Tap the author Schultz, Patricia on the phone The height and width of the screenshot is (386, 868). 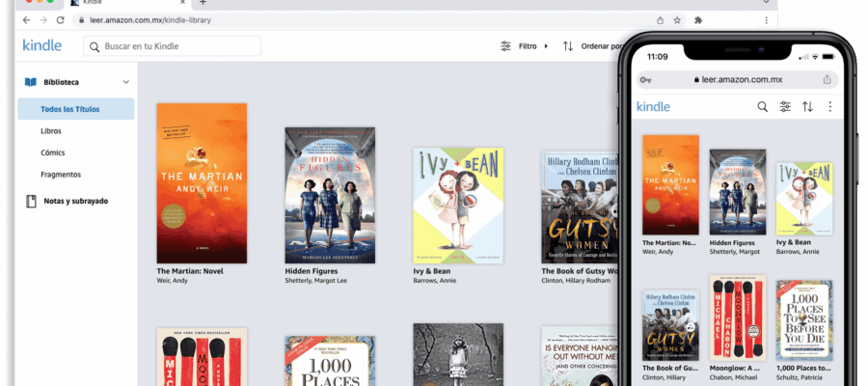click(x=801, y=377)
